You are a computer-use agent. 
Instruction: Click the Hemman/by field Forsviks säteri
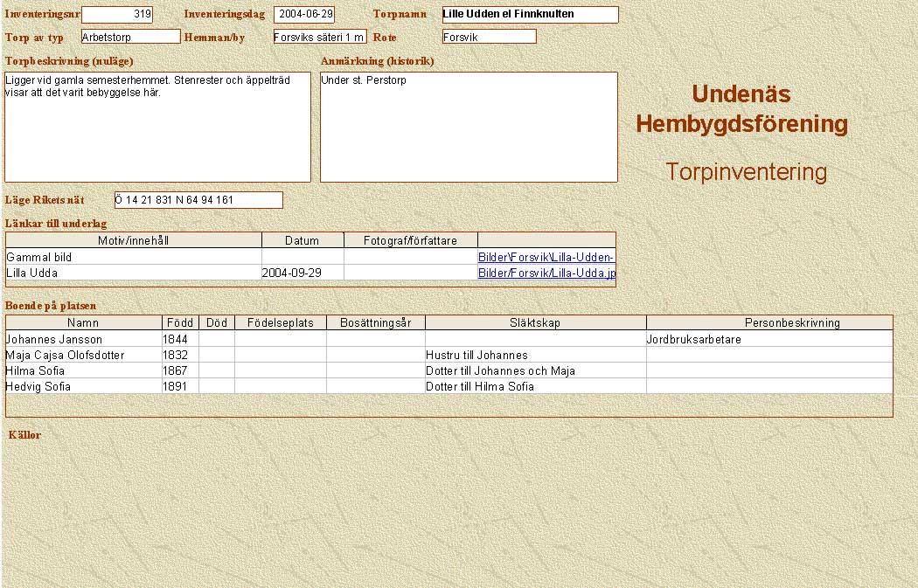tap(319, 37)
